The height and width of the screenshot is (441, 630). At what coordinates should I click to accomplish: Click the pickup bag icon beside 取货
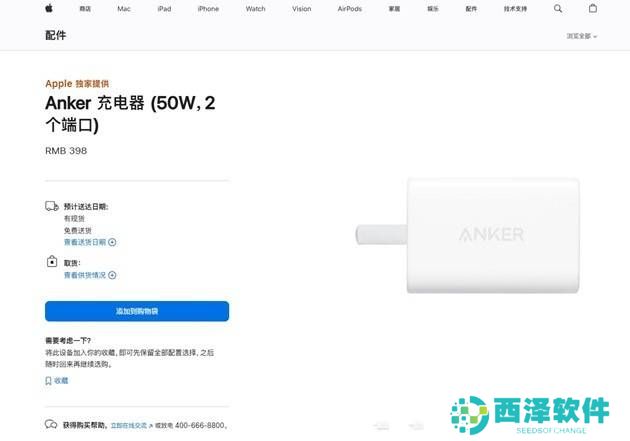(52, 261)
